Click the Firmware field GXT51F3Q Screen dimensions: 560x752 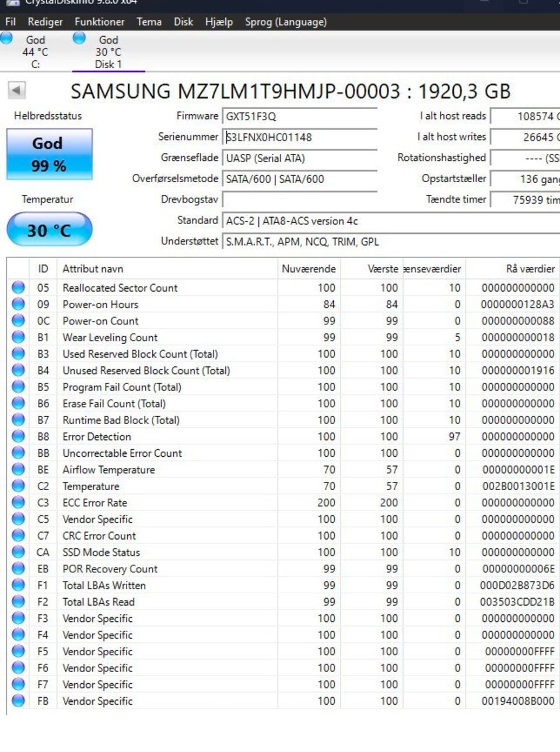pos(299,116)
